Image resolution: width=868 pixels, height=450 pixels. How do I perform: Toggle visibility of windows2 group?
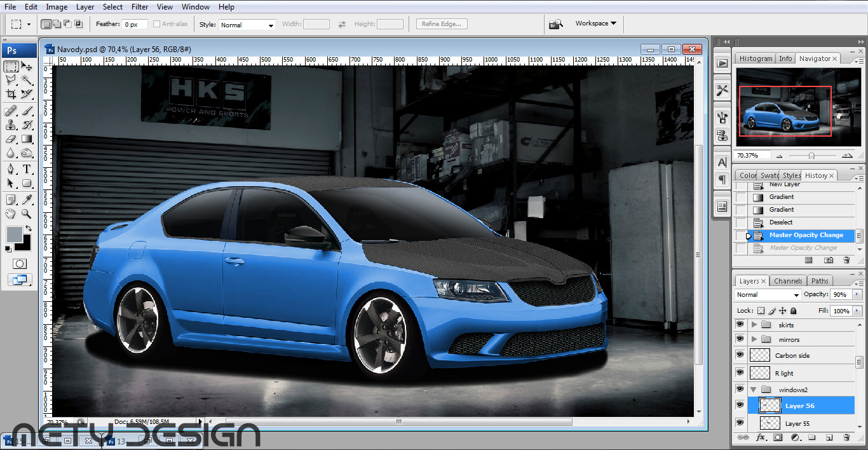pyautogui.click(x=740, y=389)
